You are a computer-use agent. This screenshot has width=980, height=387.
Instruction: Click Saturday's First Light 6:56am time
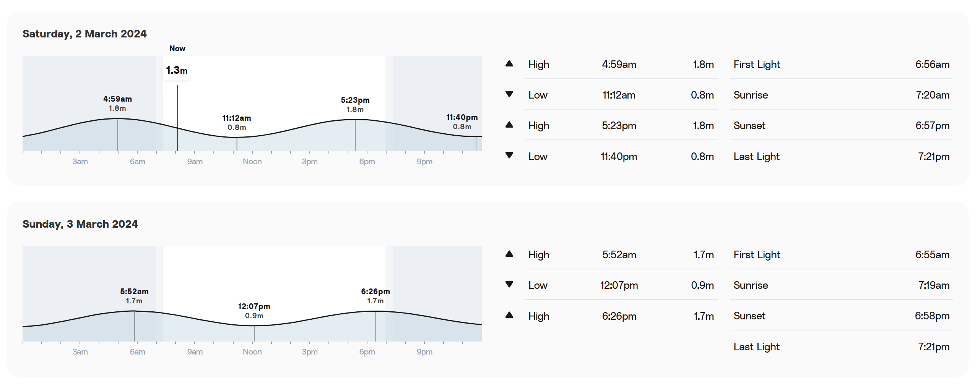(x=932, y=64)
